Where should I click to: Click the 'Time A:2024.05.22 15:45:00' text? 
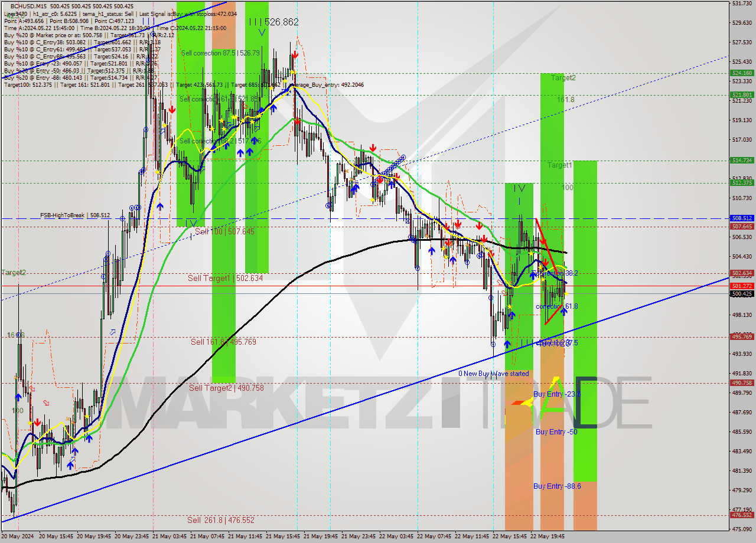[39, 28]
